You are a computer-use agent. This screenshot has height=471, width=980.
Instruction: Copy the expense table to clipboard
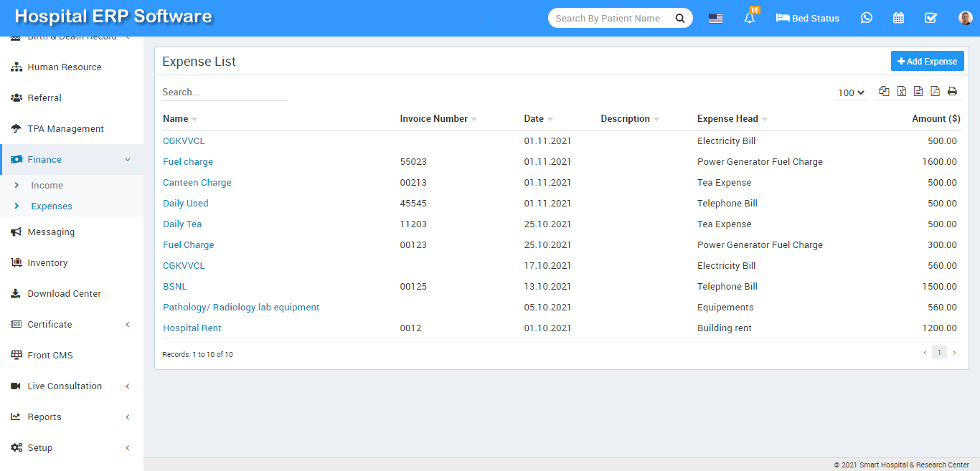pyautogui.click(x=884, y=91)
